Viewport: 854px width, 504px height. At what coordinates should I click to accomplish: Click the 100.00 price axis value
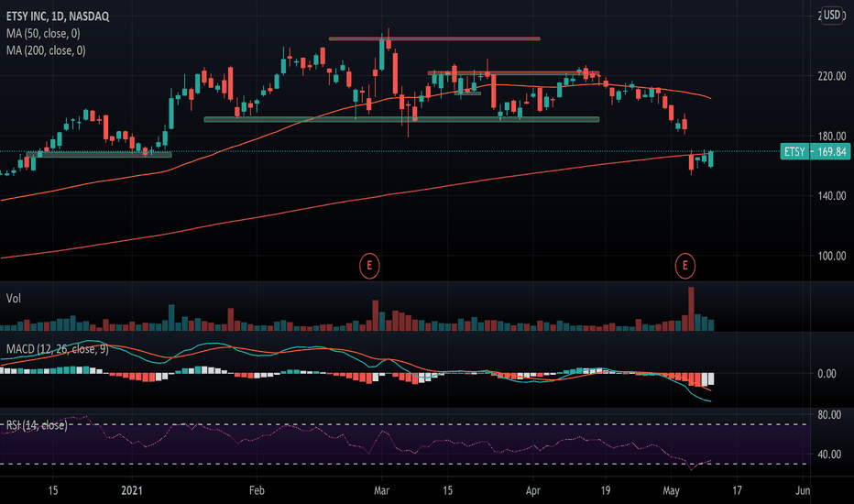[x=832, y=256]
